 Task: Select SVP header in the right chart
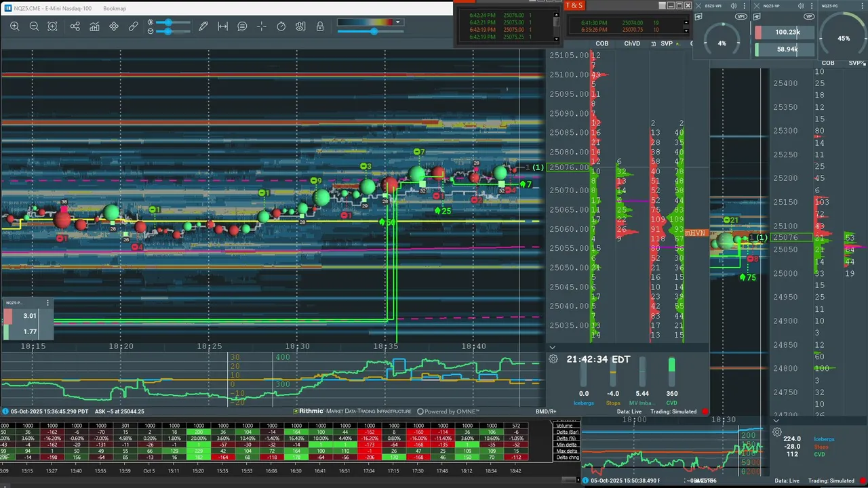point(856,63)
